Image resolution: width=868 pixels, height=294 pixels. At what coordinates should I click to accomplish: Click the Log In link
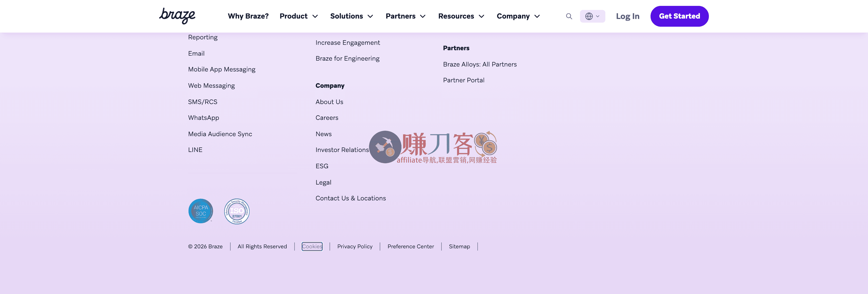[627, 16]
